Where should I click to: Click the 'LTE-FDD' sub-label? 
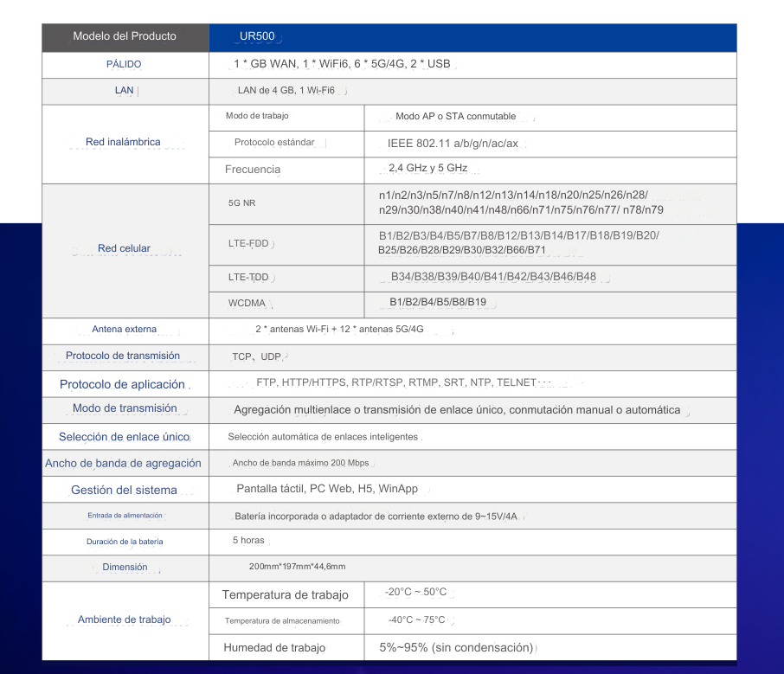247,245
